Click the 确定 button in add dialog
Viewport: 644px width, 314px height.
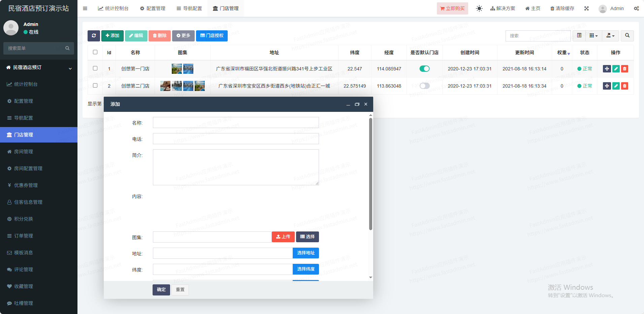(161, 290)
